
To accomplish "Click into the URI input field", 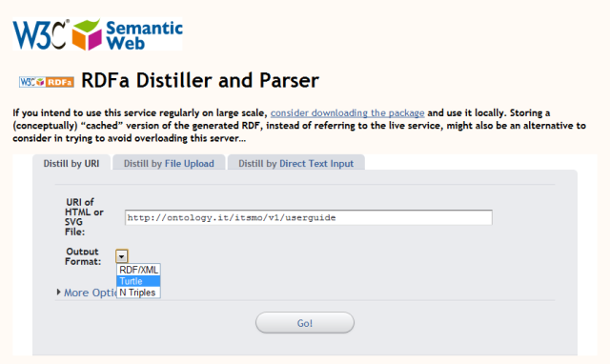I will click(x=309, y=217).
